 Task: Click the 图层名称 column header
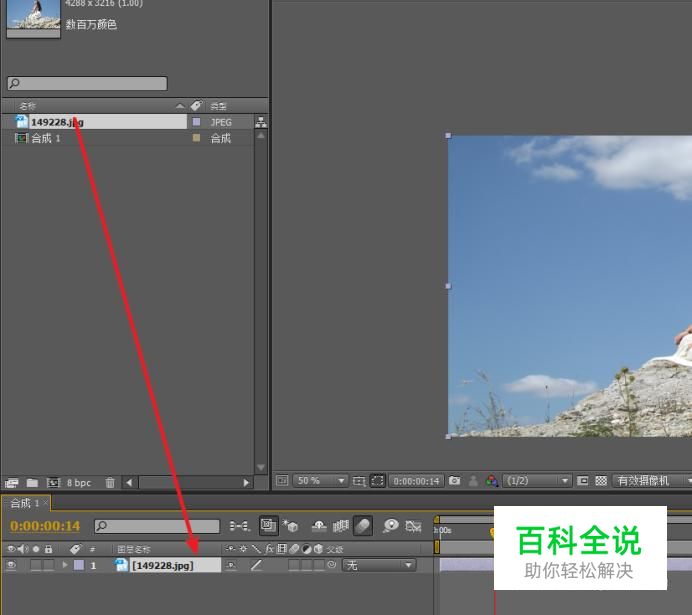point(134,549)
